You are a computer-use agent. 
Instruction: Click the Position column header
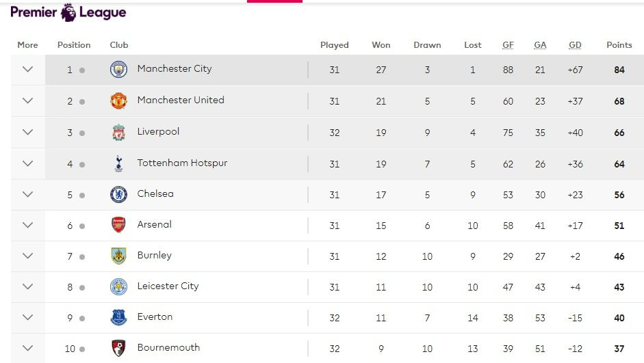[74, 45]
